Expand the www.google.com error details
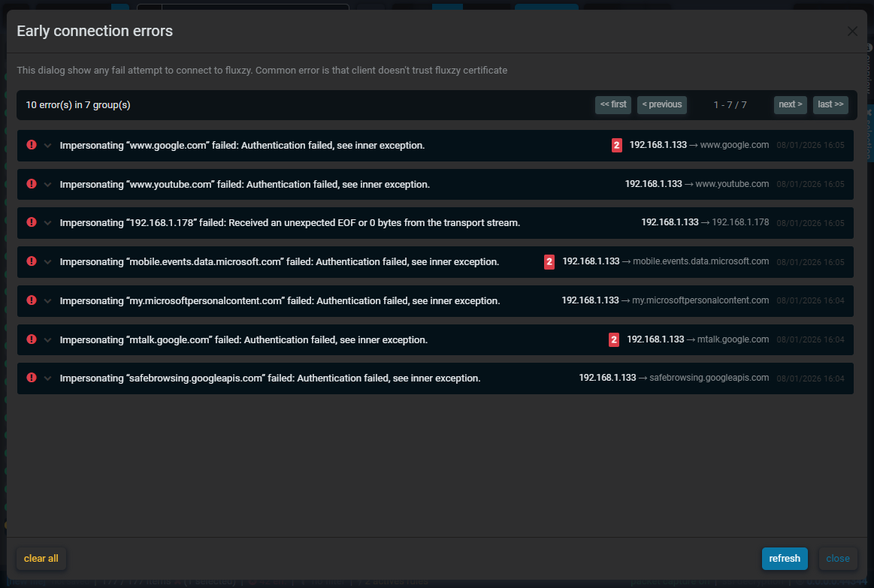874x588 pixels. tap(47, 144)
